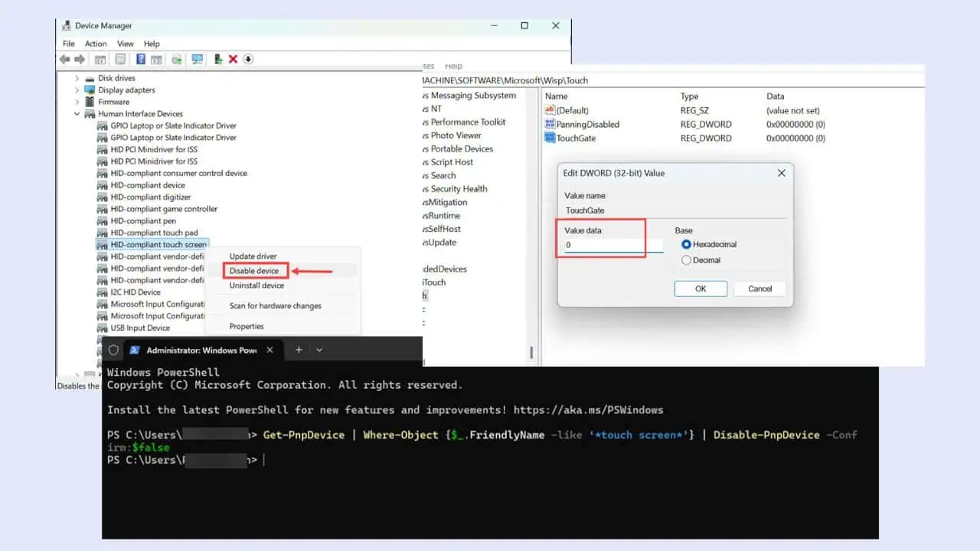Expand the Display adapters node
This screenshot has width=980, height=551.
[x=77, y=90]
